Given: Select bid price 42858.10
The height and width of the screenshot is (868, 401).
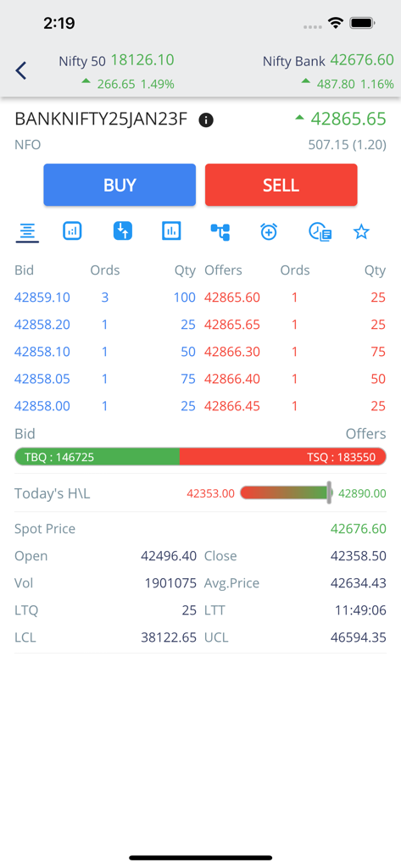Looking at the screenshot, I should pyautogui.click(x=42, y=352).
